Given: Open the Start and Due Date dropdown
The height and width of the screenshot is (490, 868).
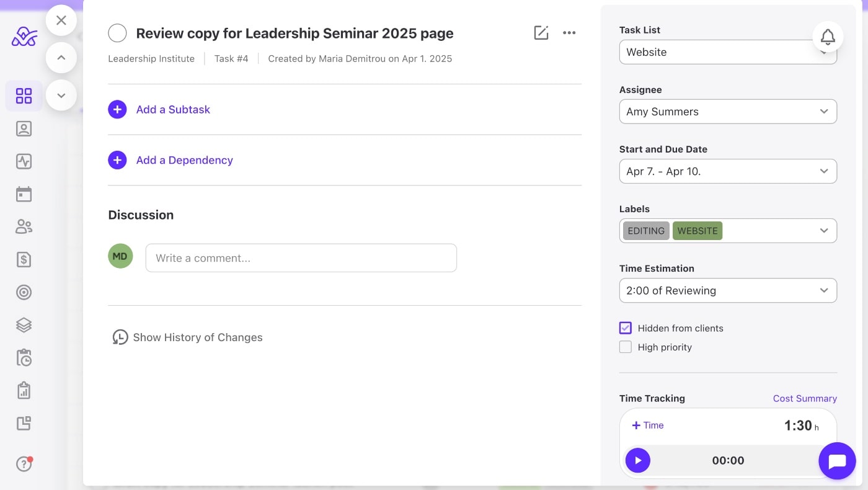Looking at the screenshot, I should click(727, 171).
